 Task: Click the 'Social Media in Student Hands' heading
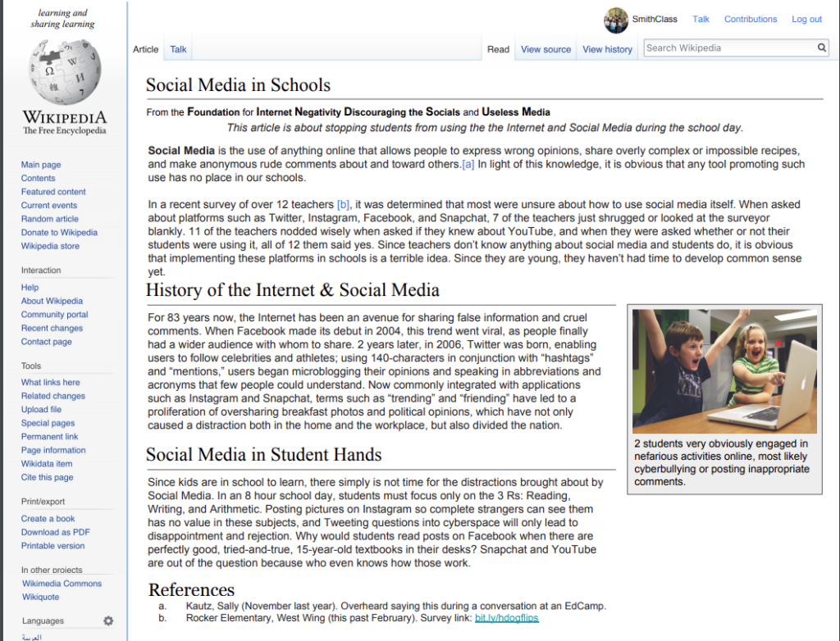pos(263,455)
